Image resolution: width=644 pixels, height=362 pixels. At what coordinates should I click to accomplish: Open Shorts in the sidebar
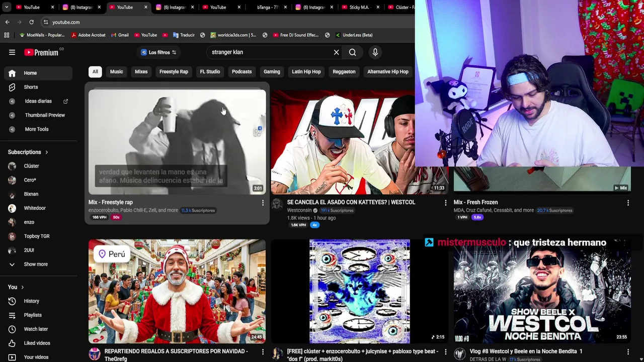[38, 87]
